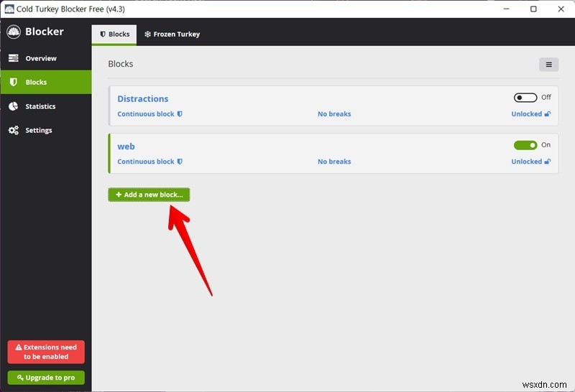
Task: Click the Statistics pie chart icon
Action: pos(13,106)
